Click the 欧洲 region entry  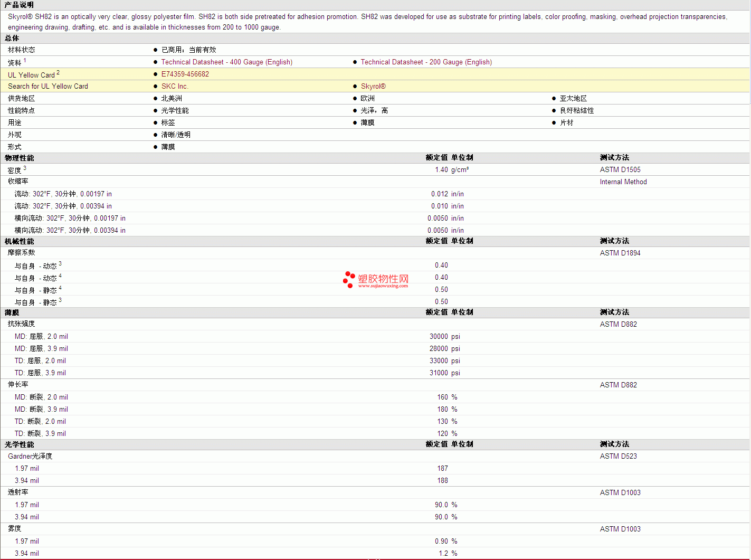(x=368, y=98)
